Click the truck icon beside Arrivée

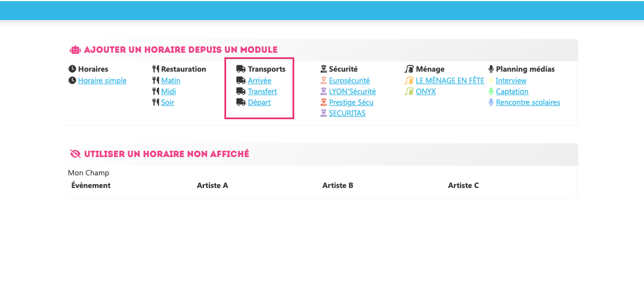(241, 81)
